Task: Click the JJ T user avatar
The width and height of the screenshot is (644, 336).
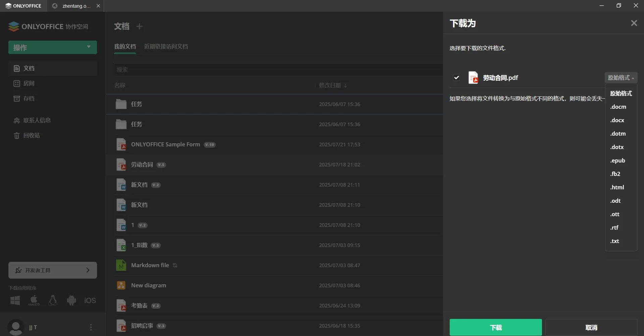Action: [16, 327]
